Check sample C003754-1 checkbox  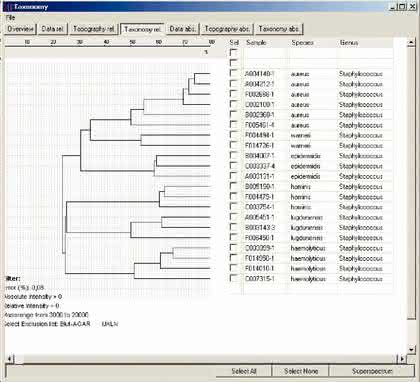[234, 207]
